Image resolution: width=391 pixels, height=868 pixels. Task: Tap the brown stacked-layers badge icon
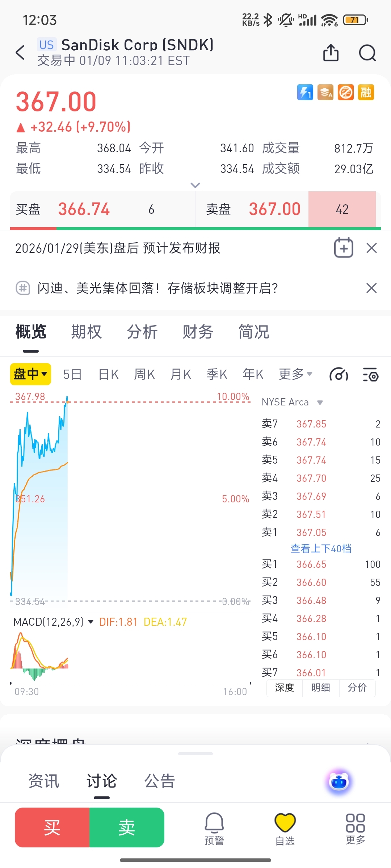click(325, 92)
